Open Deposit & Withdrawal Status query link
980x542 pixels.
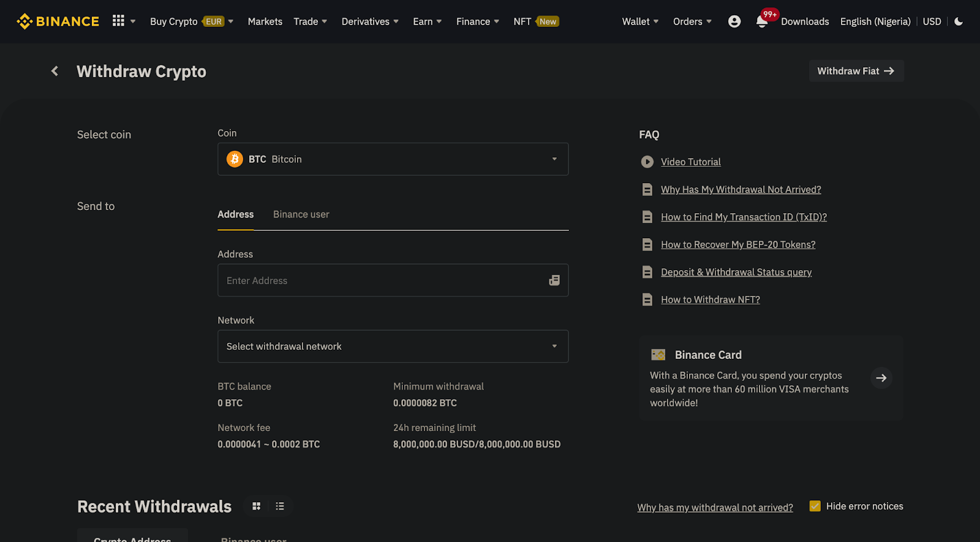736,272
